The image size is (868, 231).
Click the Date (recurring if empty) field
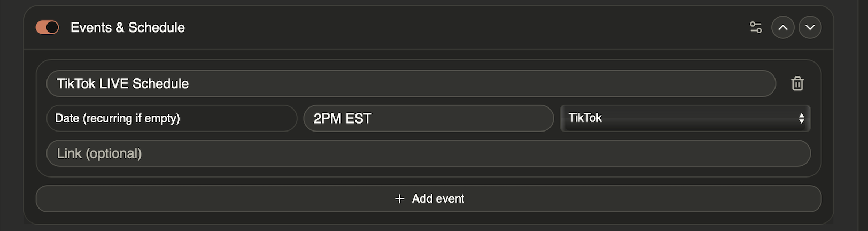172,118
